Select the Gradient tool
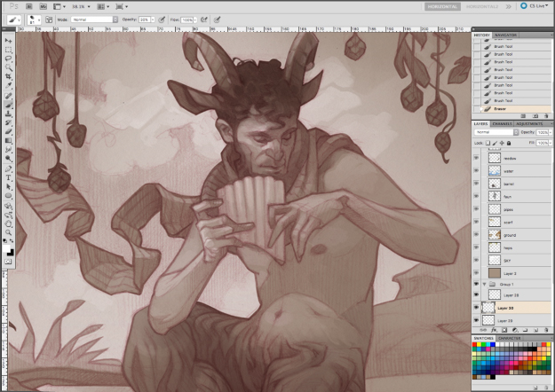555x392 pixels. click(8, 141)
